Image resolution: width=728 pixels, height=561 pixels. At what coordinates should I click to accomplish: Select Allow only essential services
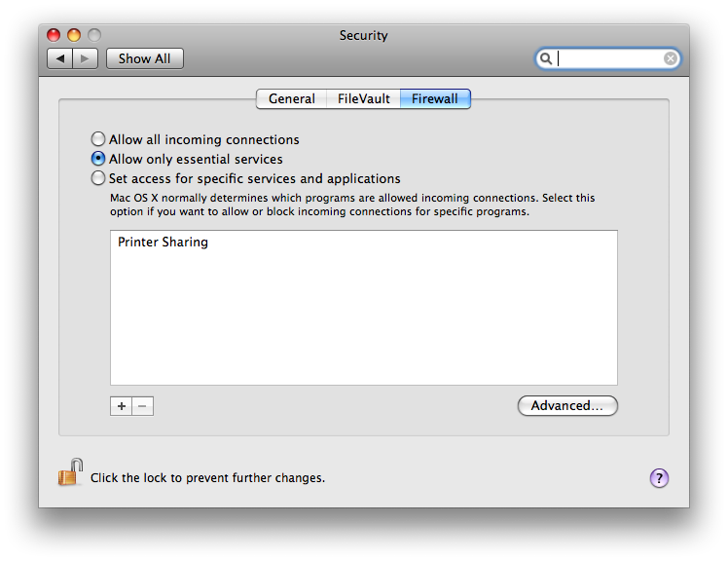click(x=98, y=159)
